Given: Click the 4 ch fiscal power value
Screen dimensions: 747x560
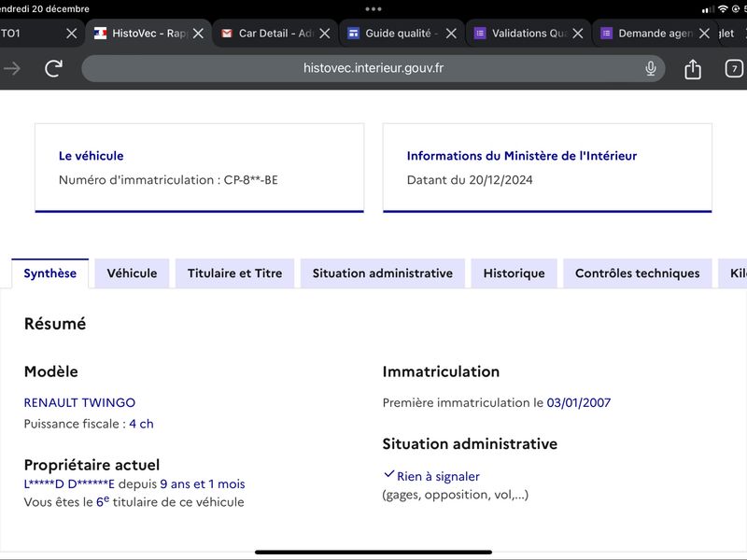Looking at the screenshot, I should (142, 424).
